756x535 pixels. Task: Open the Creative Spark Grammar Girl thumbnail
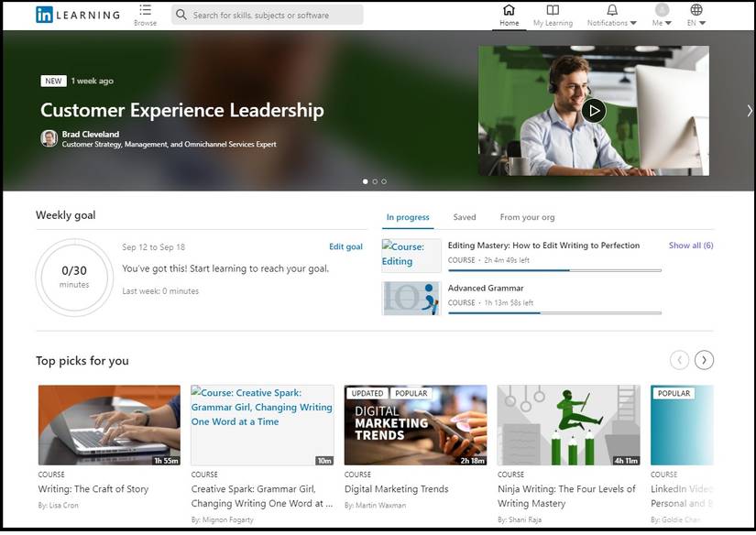tap(262, 425)
